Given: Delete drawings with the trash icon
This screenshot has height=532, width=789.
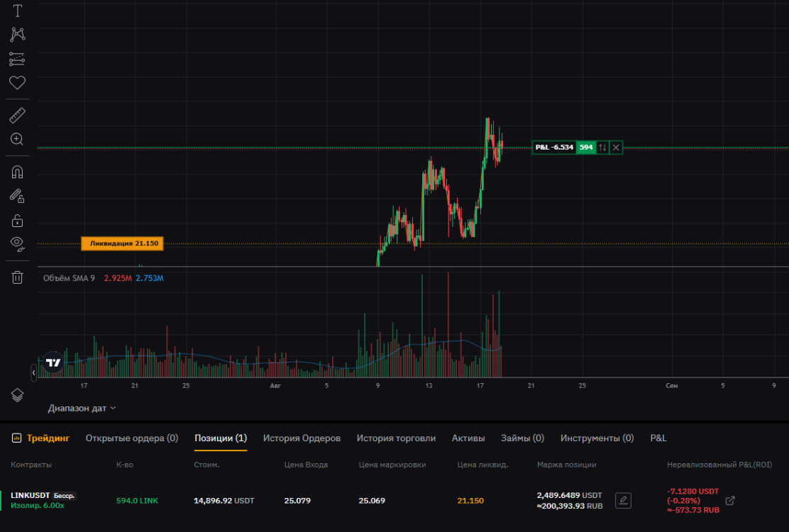Looking at the screenshot, I should pos(17,277).
